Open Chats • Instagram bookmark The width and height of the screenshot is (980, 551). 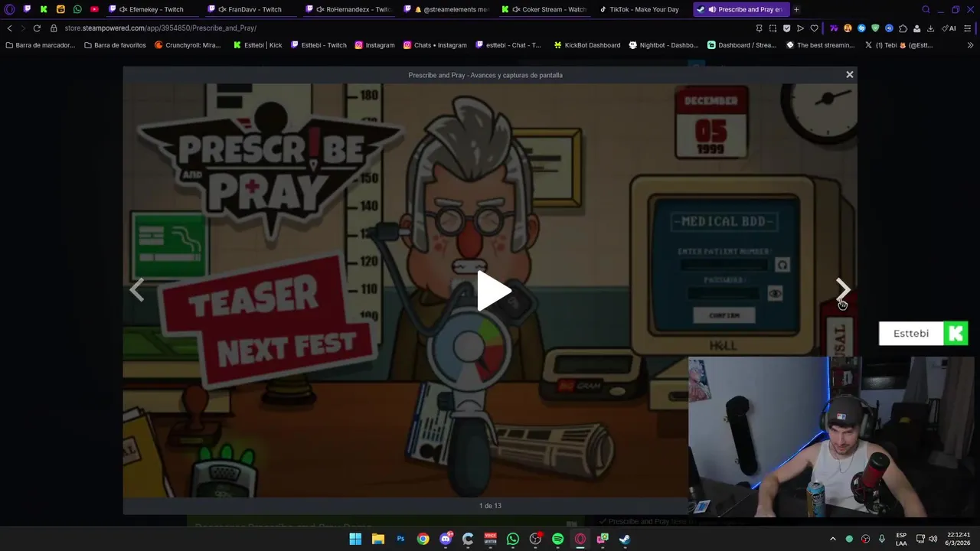[435, 45]
